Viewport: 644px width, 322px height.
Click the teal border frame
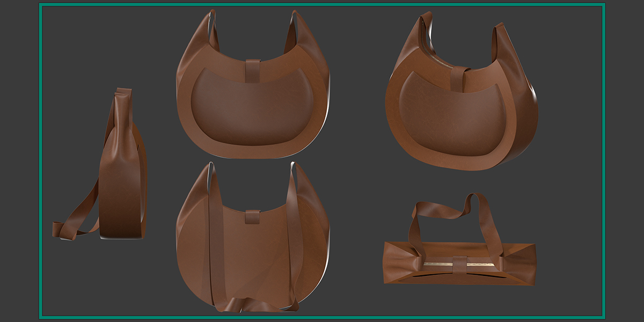tap(322, 5)
